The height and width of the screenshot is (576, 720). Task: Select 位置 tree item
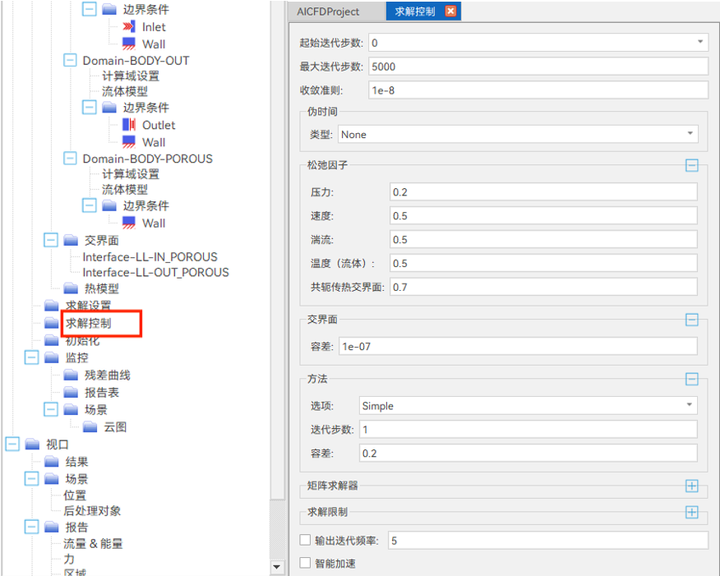point(75,495)
